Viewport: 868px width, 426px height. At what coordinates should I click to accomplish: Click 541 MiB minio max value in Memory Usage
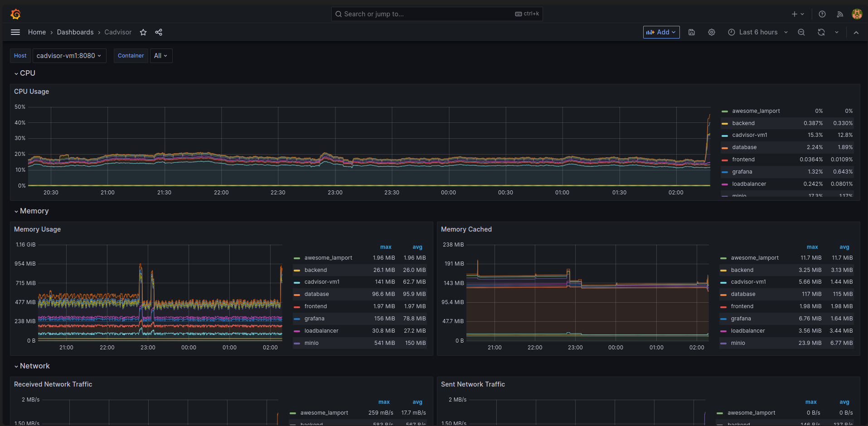pos(384,343)
